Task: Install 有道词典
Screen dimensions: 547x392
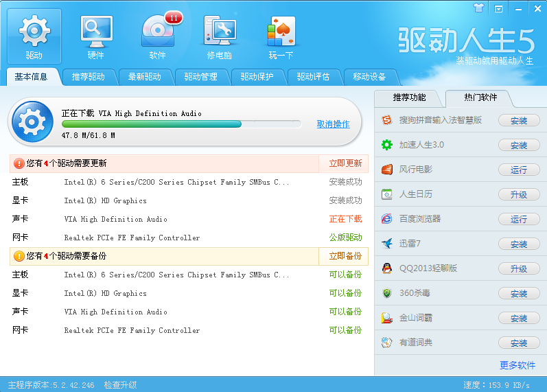Action: coord(519,343)
